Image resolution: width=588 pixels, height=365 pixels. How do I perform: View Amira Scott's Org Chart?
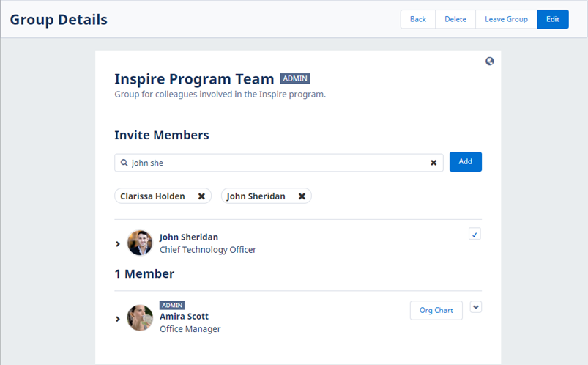coord(436,310)
